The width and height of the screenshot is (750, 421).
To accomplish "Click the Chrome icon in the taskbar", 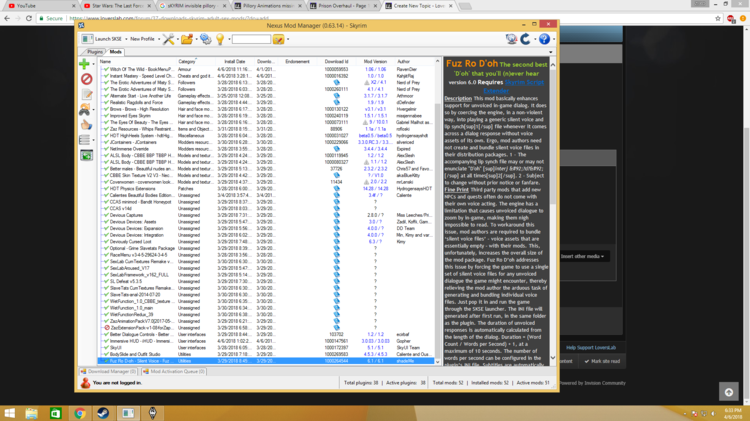I will pyautogui.click(x=79, y=413).
